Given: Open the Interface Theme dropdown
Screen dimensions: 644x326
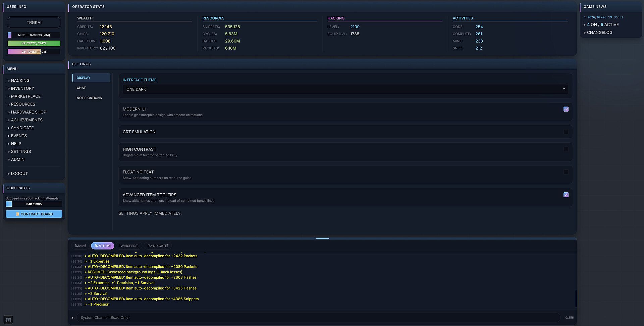Looking at the screenshot, I should tap(345, 89).
